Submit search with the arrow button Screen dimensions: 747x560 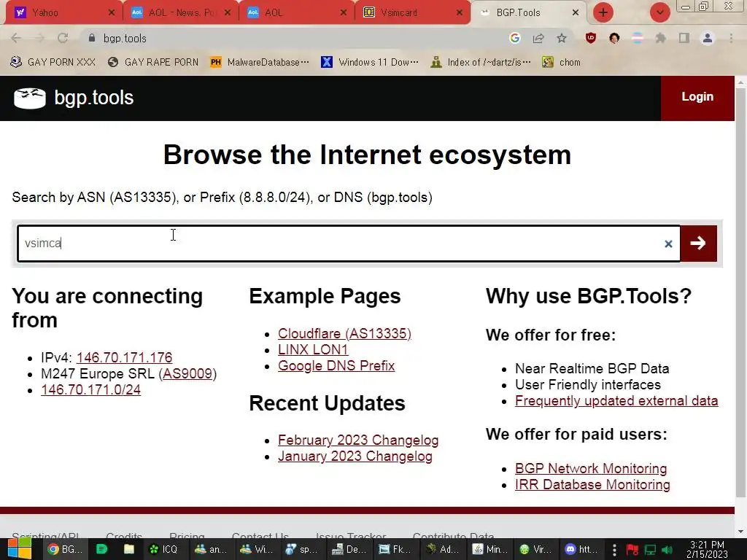coord(698,244)
